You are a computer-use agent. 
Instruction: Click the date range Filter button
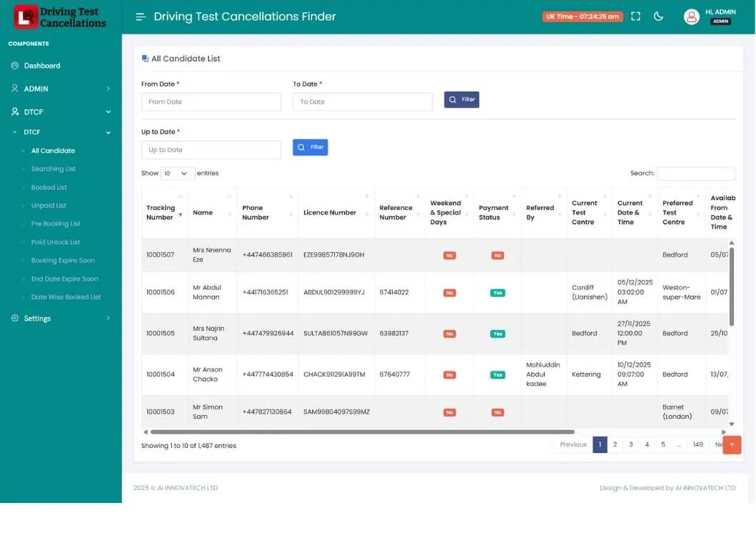point(461,100)
